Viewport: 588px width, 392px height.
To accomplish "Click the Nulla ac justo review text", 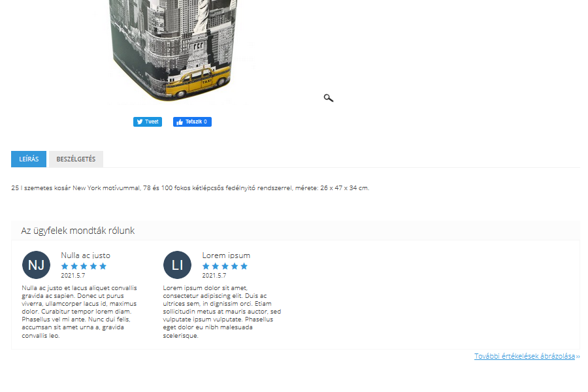I will [80, 312].
